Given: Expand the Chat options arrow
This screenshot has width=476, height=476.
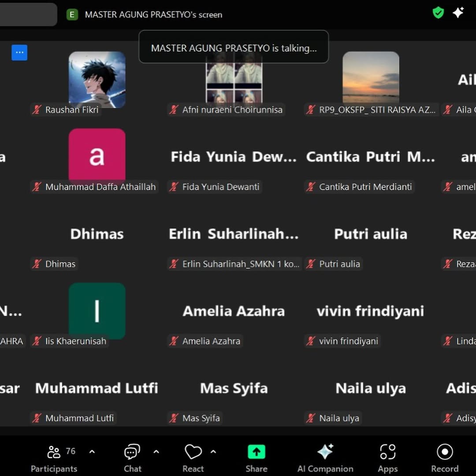Looking at the screenshot, I should click(x=156, y=451).
